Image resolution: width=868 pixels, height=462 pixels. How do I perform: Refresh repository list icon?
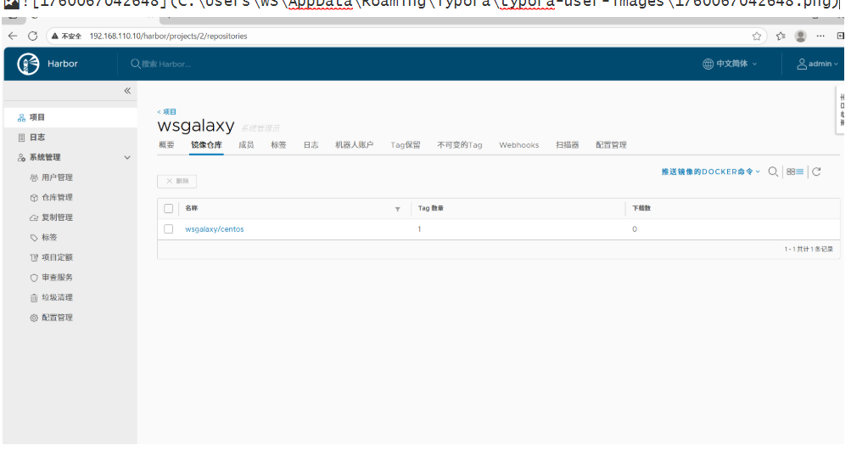tap(816, 172)
